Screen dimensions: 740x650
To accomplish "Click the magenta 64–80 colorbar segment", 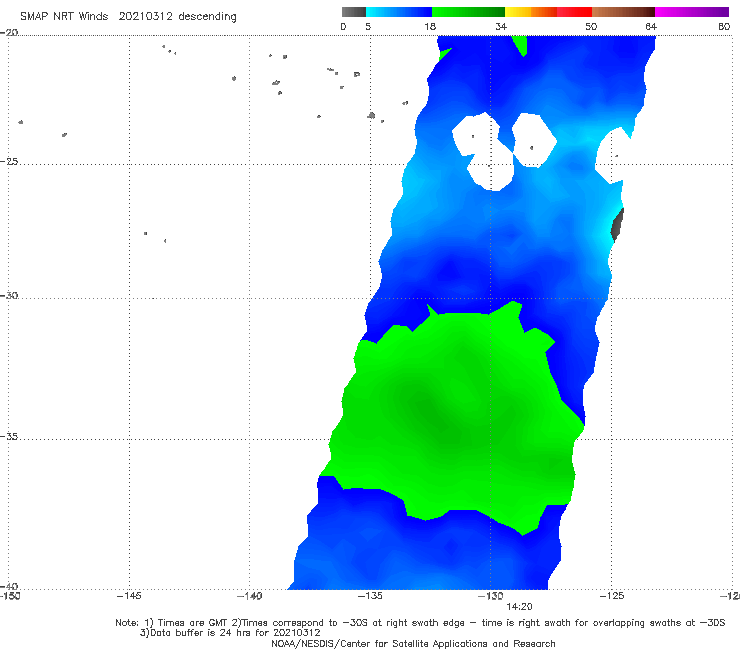I will 692,12.
